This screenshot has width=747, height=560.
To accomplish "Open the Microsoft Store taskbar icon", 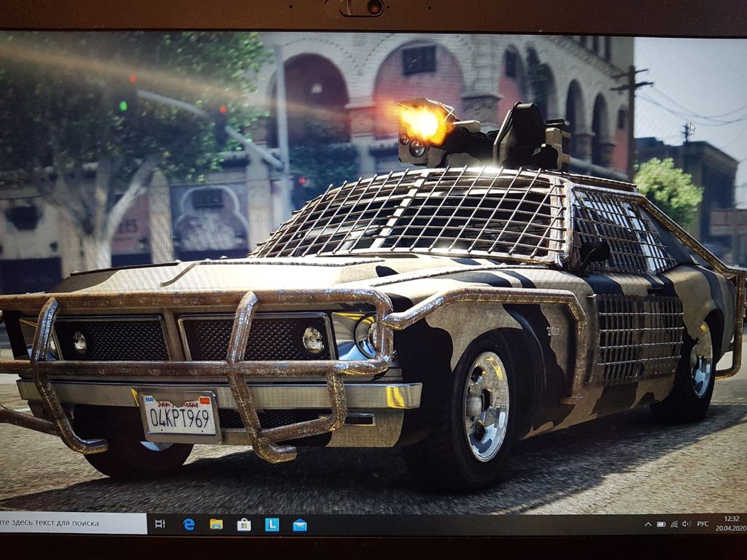I will tap(244, 524).
